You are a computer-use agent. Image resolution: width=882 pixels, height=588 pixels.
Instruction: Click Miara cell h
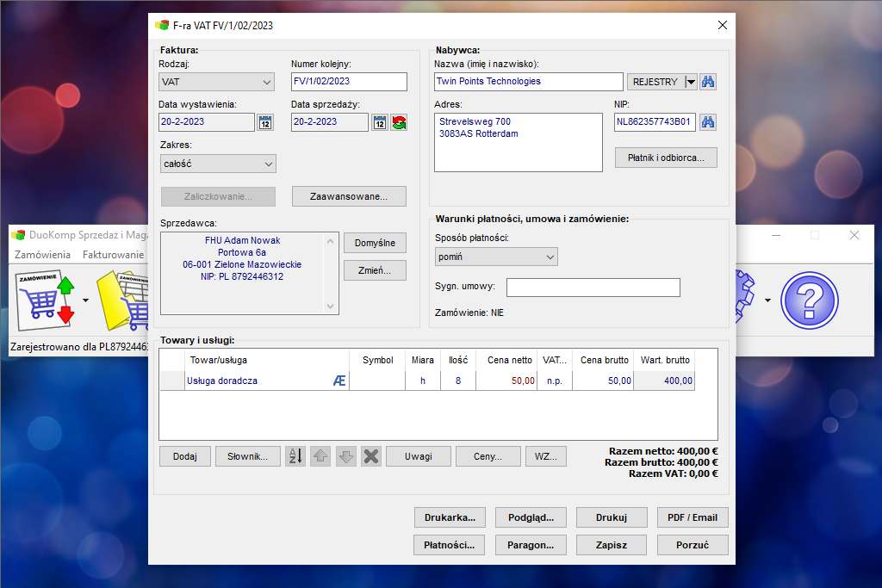click(x=422, y=381)
